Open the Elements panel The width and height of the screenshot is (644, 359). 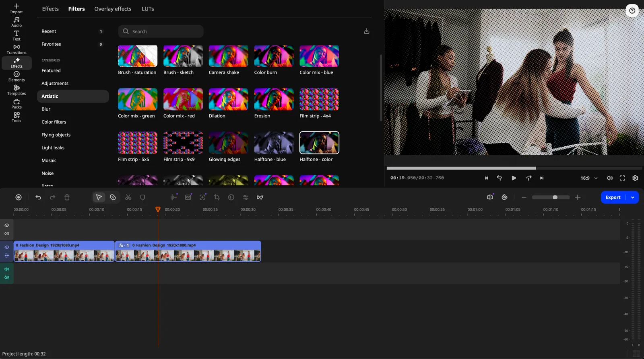click(x=17, y=77)
